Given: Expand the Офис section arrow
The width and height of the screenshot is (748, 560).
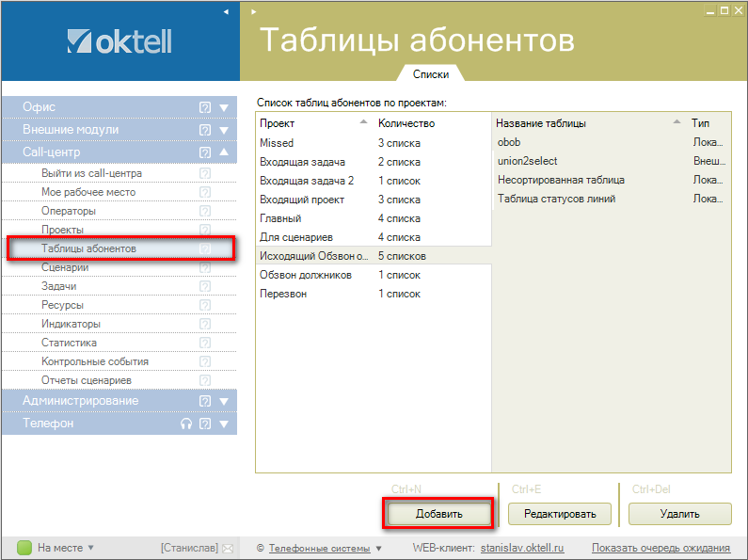Looking at the screenshot, I should pyautogui.click(x=224, y=107).
